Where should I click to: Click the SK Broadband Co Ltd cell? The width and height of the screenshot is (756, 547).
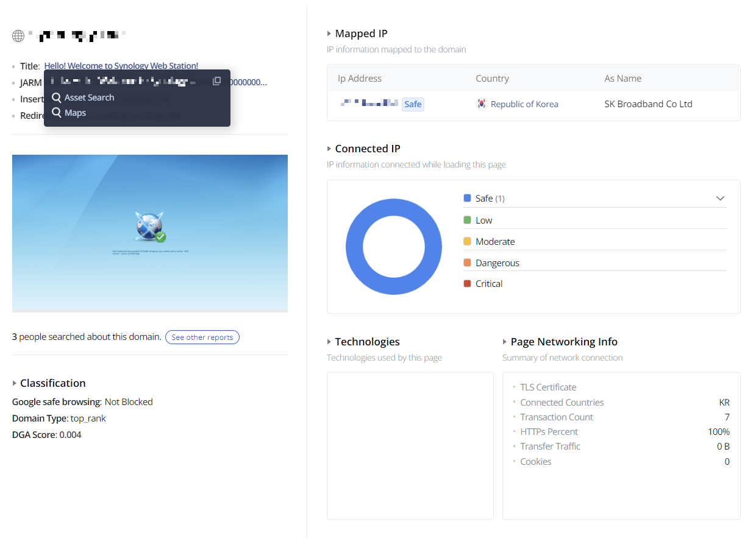[x=648, y=104]
